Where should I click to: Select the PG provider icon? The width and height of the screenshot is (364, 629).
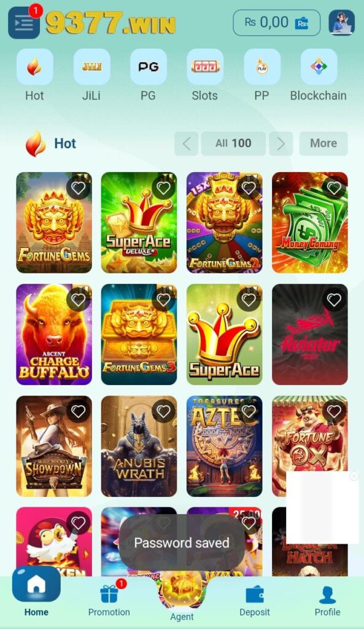(149, 66)
